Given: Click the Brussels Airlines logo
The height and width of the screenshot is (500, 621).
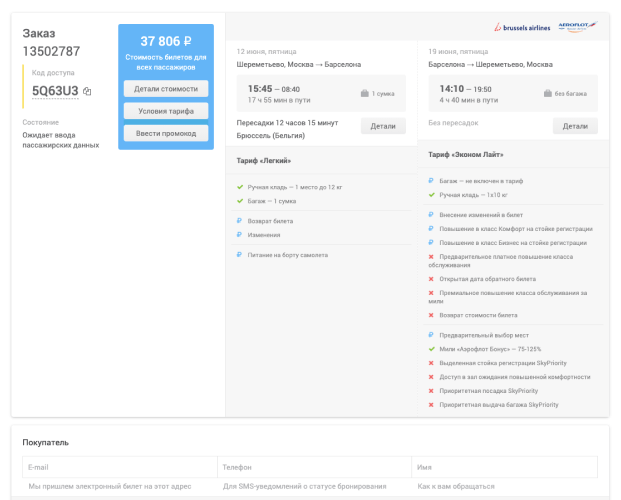Looking at the screenshot, I should pos(523,27).
